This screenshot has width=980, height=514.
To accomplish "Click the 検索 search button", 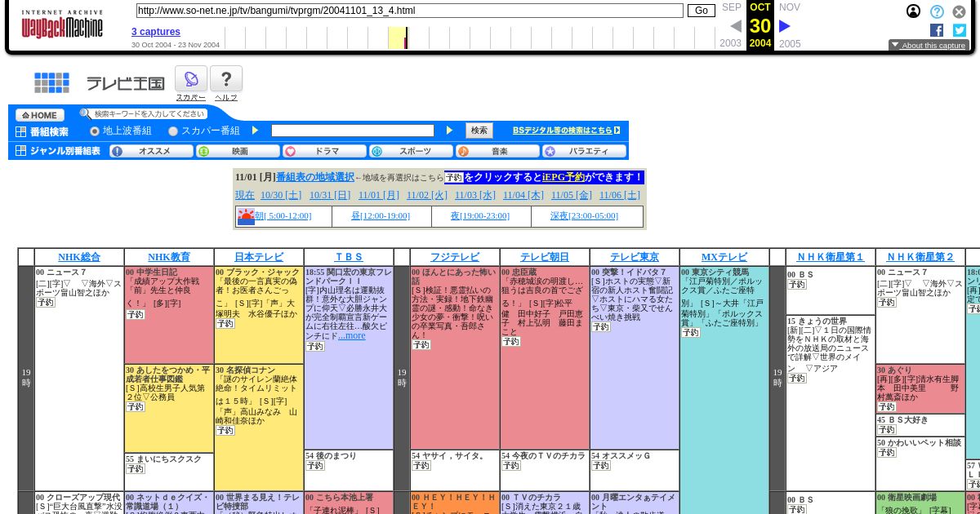I will point(479,131).
